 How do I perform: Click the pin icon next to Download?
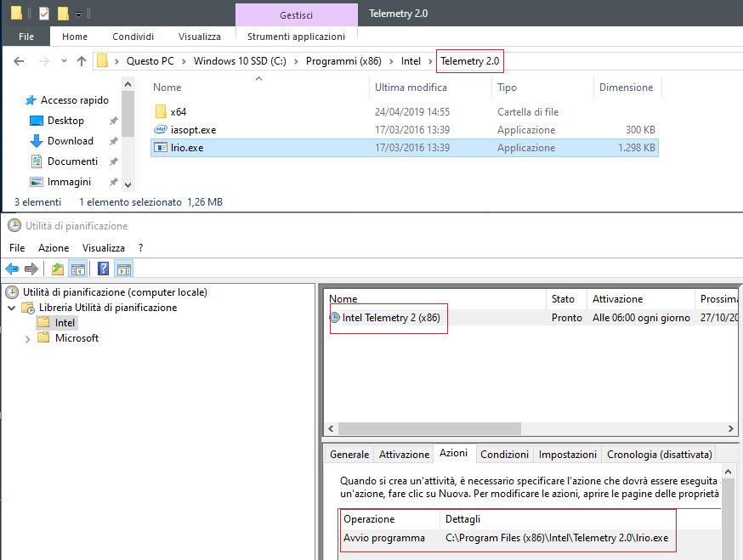pyautogui.click(x=113, y=141)
